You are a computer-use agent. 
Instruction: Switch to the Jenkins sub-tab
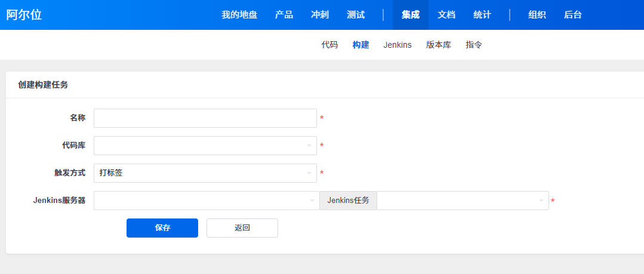pos(397,45)
